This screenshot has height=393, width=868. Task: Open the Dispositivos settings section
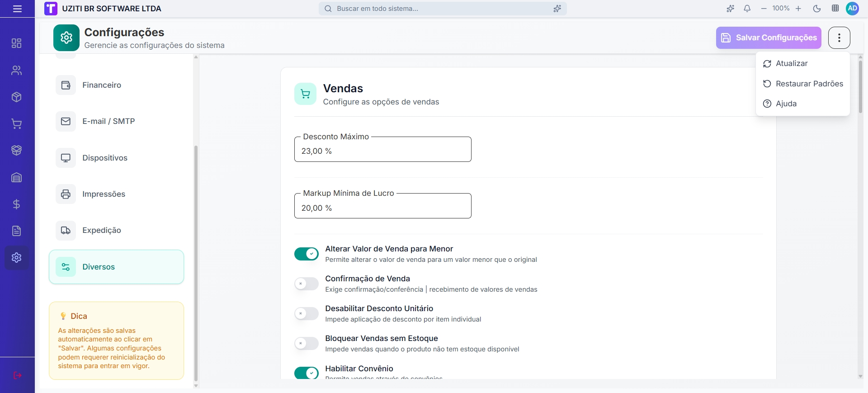point(116,158)
